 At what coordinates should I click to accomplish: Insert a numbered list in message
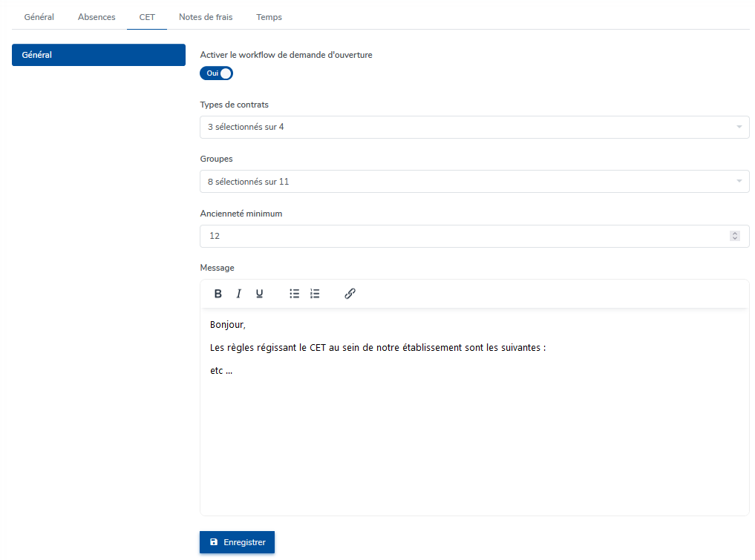point(315,294)
